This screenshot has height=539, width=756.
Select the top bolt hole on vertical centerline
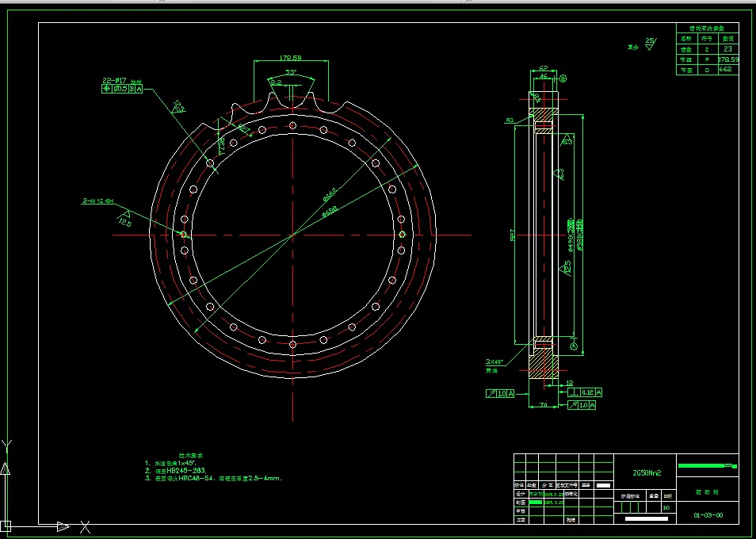(x=292, y=126)
